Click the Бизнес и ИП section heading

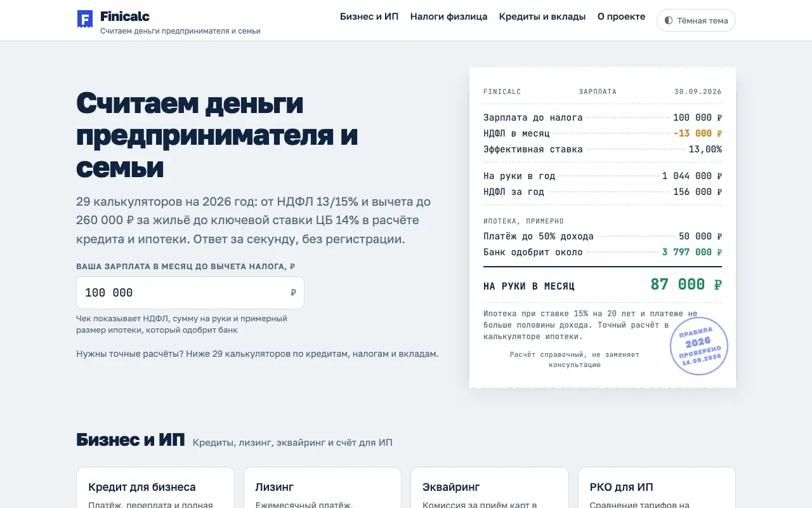click(130, 439)
